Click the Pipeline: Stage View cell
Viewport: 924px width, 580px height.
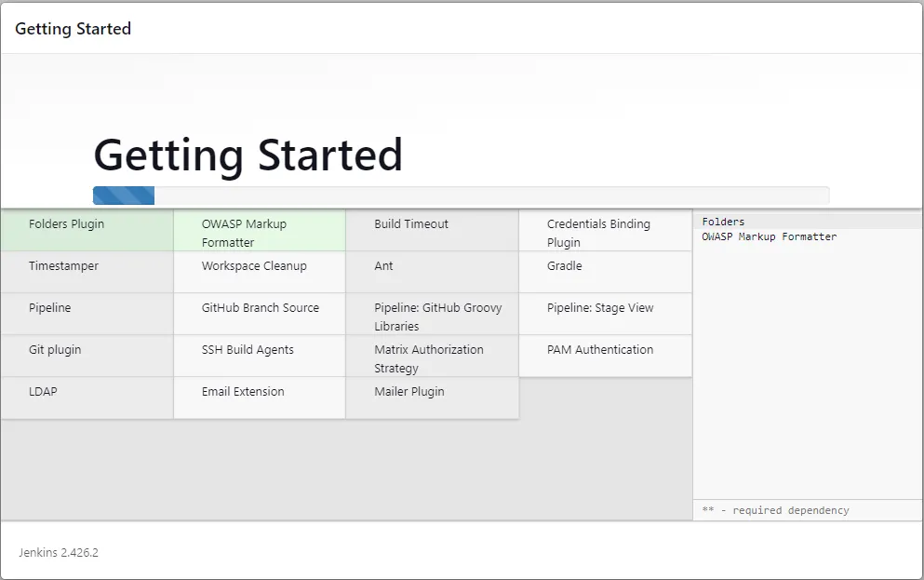pos(605,314)
